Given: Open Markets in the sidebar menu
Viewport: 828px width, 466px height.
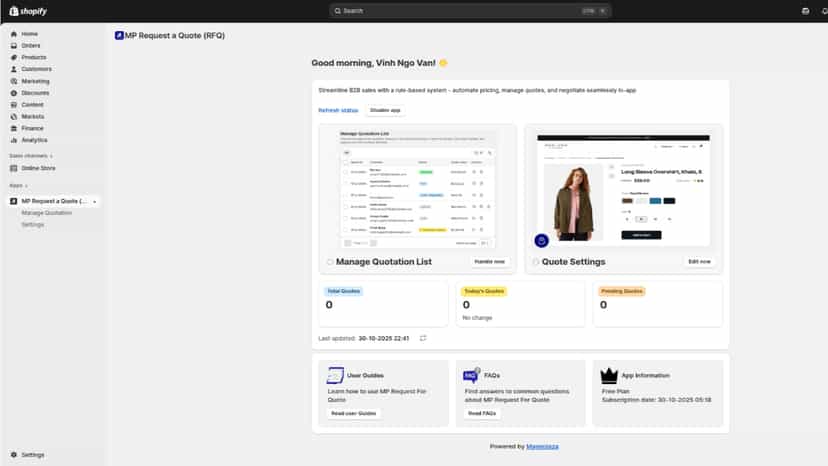Looking at the screenshot, I should (x=33, y=116).
